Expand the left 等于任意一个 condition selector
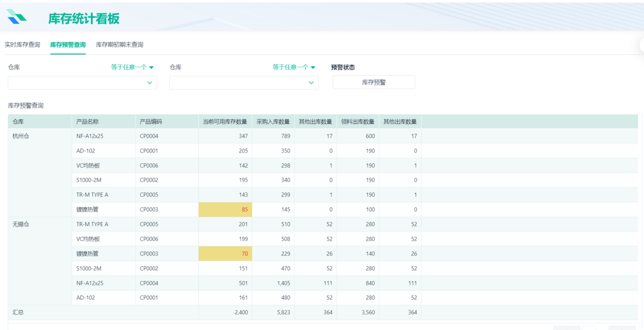Viewport: 644px width, 330px height. pyautogui.click(x=132, y=67)
